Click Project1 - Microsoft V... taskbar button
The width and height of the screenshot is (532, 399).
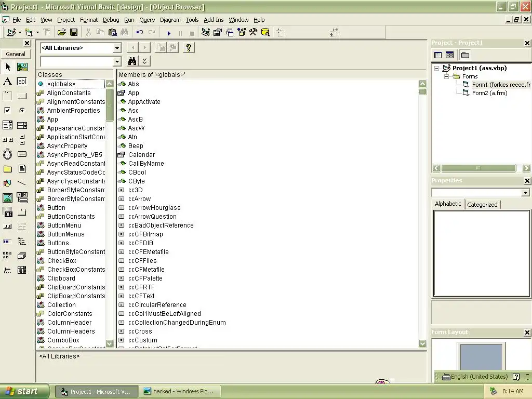(x=96, y=392)
